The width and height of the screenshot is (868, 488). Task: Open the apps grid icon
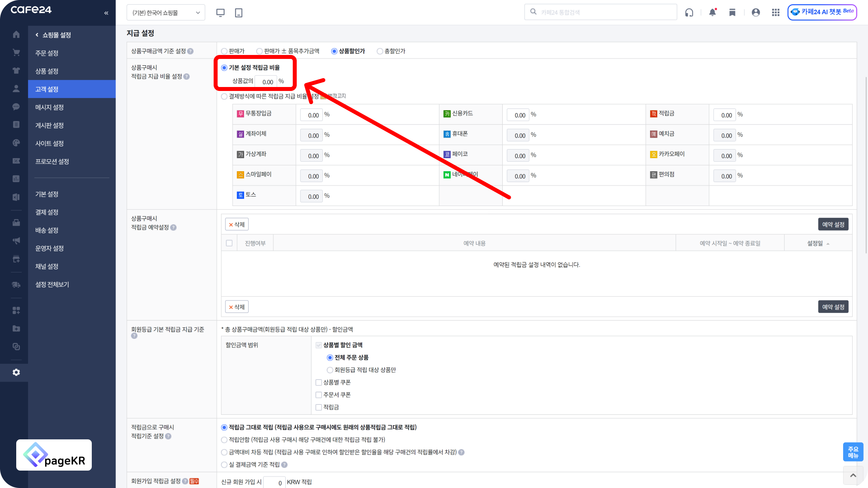775,13
